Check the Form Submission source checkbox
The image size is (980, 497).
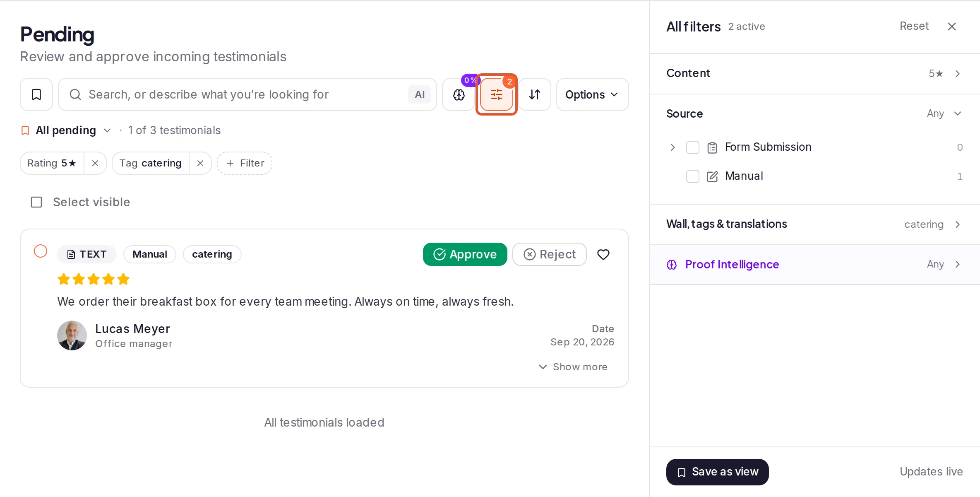693,147
